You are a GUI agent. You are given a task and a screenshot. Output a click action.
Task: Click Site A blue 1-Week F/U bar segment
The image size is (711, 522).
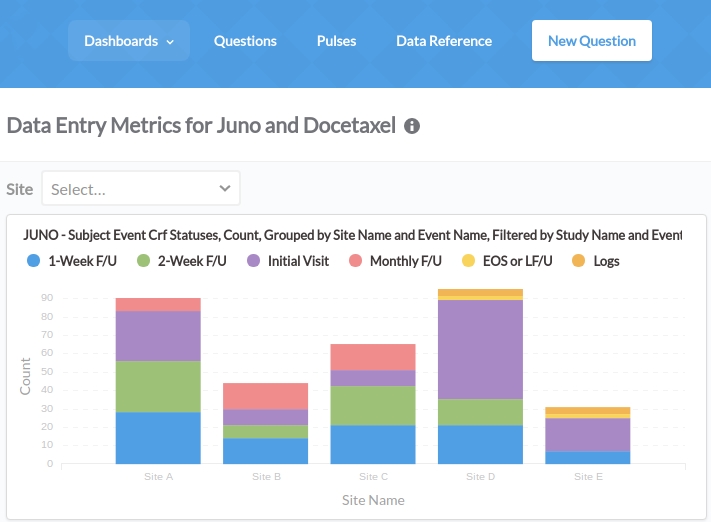[158, 438]
